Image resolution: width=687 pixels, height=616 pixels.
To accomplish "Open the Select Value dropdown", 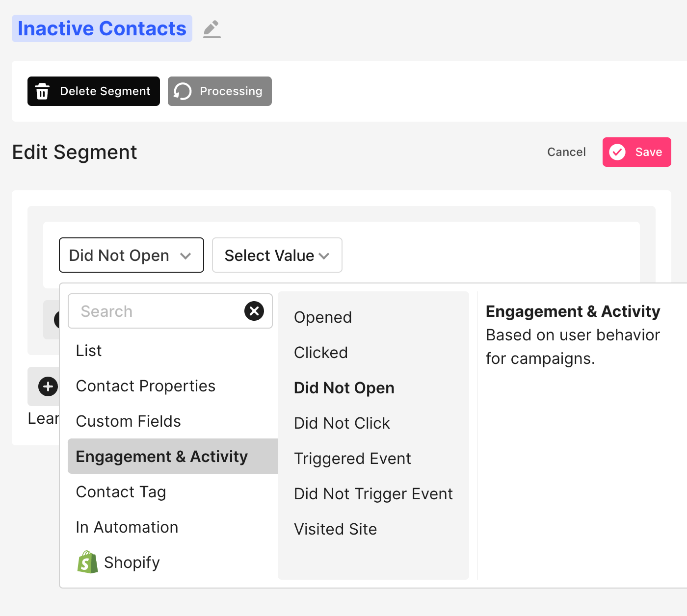I will click(277, 255).
